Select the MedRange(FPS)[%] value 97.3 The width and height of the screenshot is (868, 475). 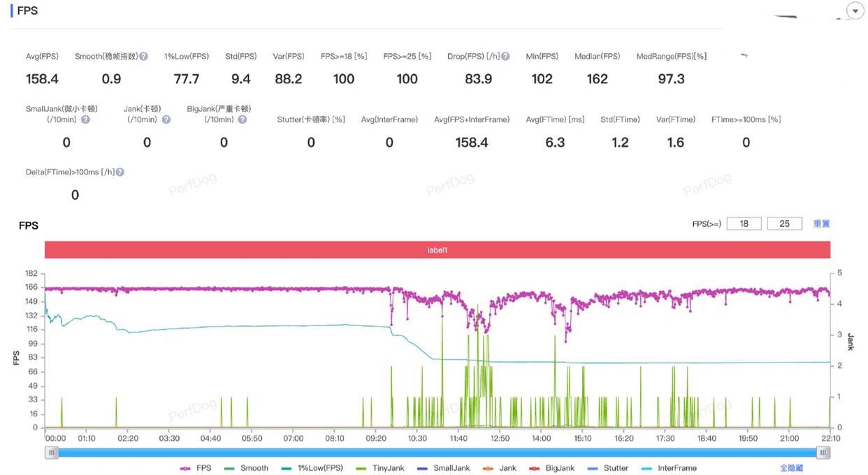pyautogui.click(x=672, y=79)
